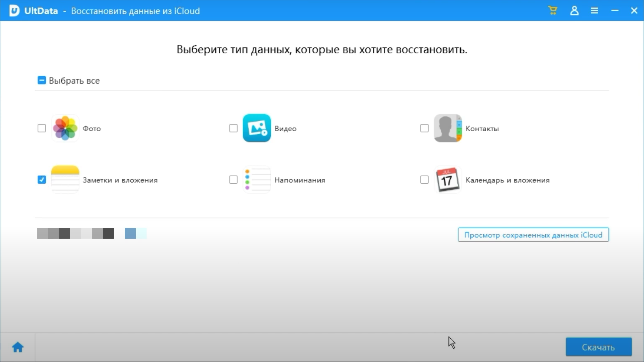Click the Календарь и вложения label
The image size is (644, 362).
507,180
